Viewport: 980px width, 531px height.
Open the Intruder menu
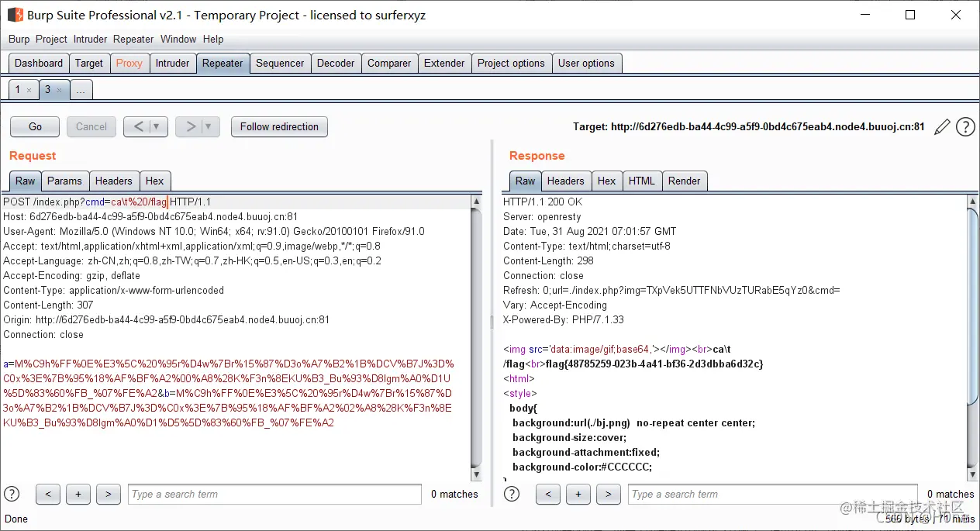pos(91,39)
